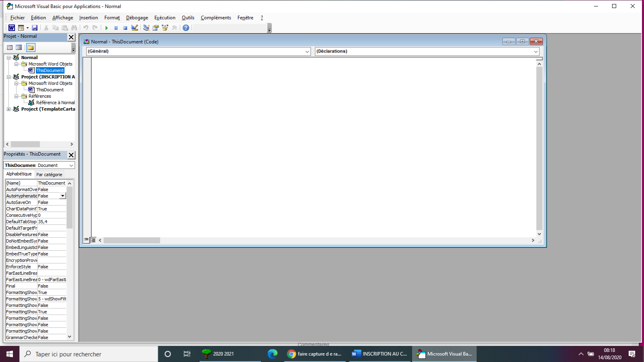
Task: Open the Edition menu
Action: click(38, 18)
